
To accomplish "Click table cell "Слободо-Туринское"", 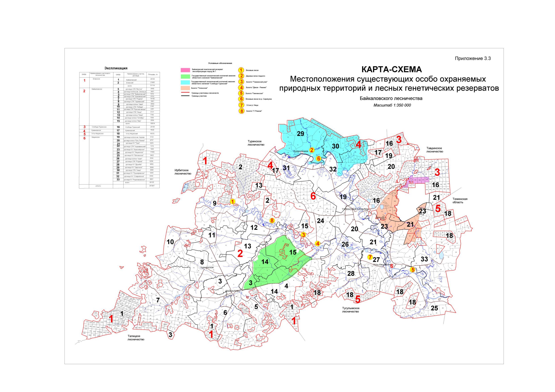I will 99,127.
